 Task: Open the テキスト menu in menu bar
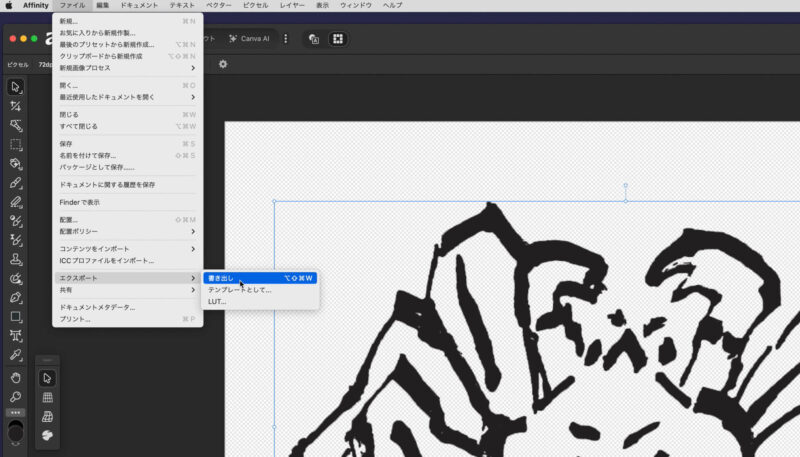coord(182,5)
